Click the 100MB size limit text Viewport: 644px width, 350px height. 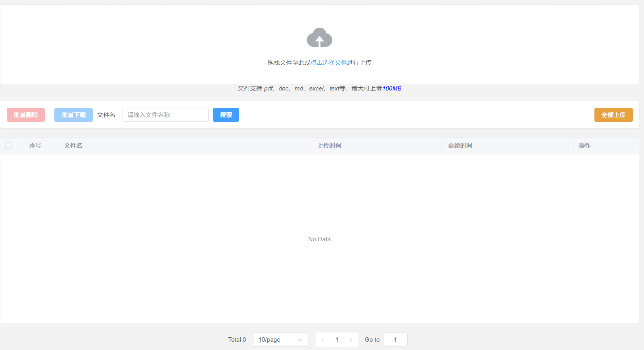click(392, 88)
